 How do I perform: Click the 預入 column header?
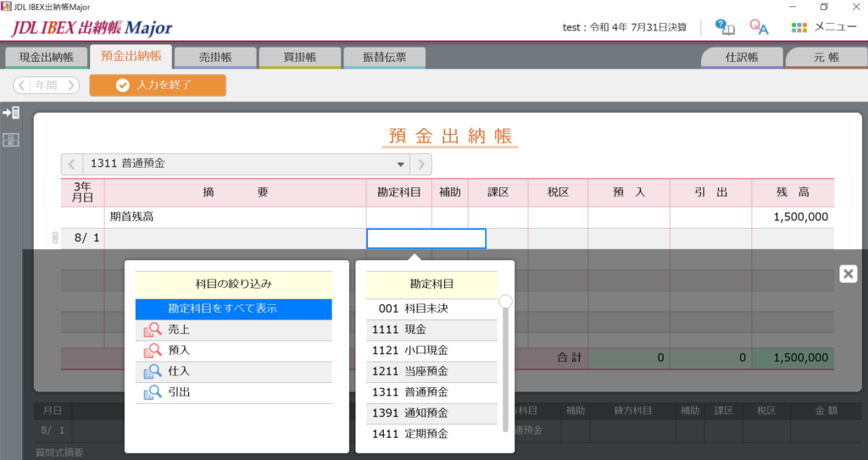[629, 192]
